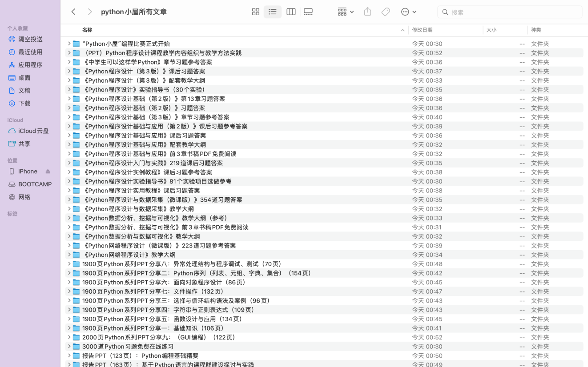The width and height of the screenshot is (588, 367).
Task: Open 应用程序 in the sidebar
Action: [30, 65]
